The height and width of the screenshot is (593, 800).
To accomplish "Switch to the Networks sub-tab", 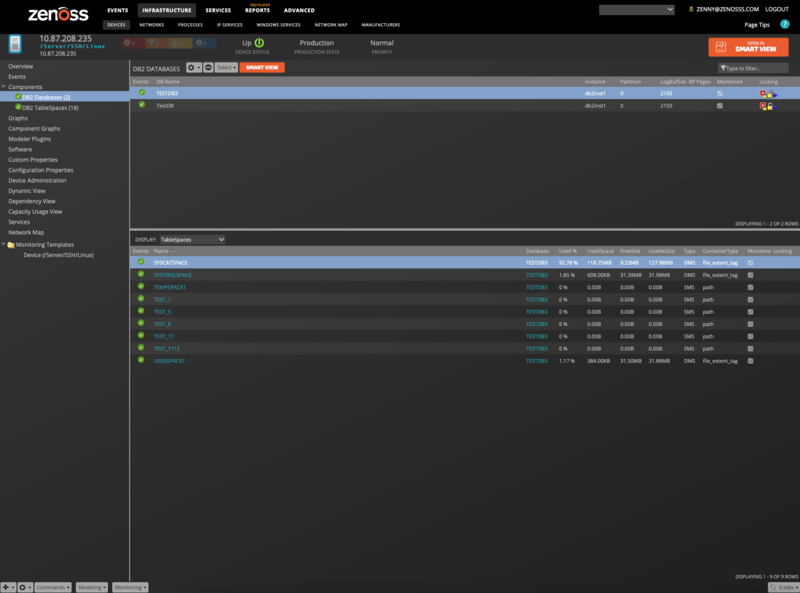I will tap(152, 24).
